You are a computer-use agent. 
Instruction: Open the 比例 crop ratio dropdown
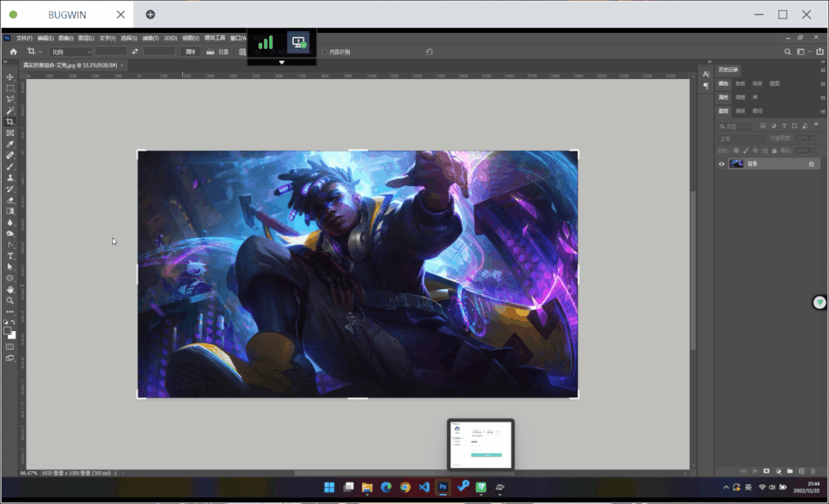click(70, 51)
